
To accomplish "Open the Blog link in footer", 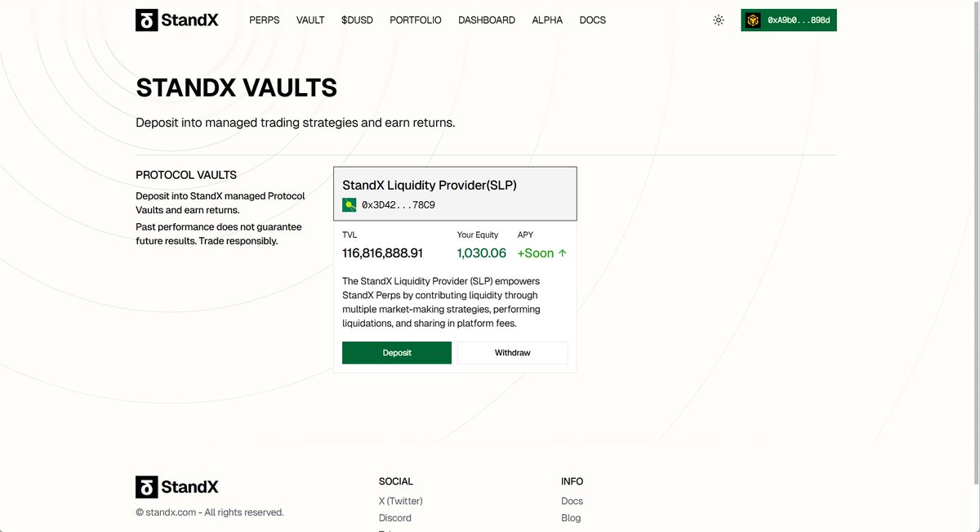I will (x=571, y=518).
